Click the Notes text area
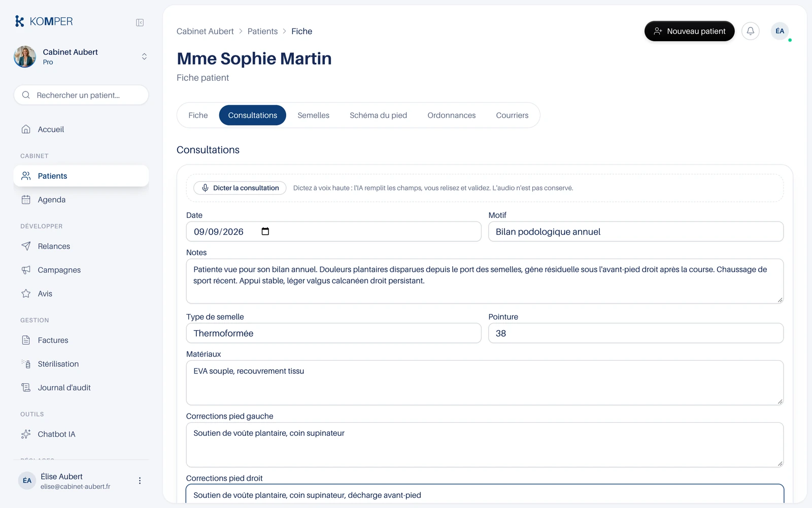This screenshot has width=812, height=508. [485, 281]
